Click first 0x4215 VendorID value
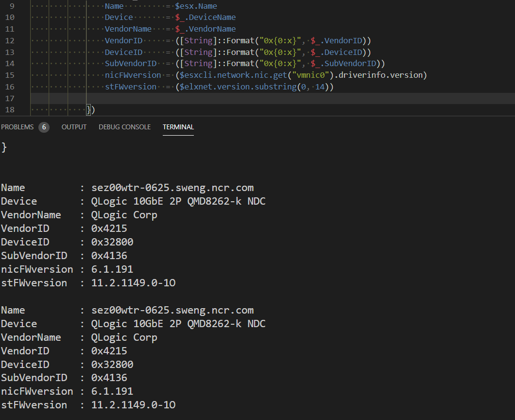Screen dimensions: 515x420 (x=109, y=228)
